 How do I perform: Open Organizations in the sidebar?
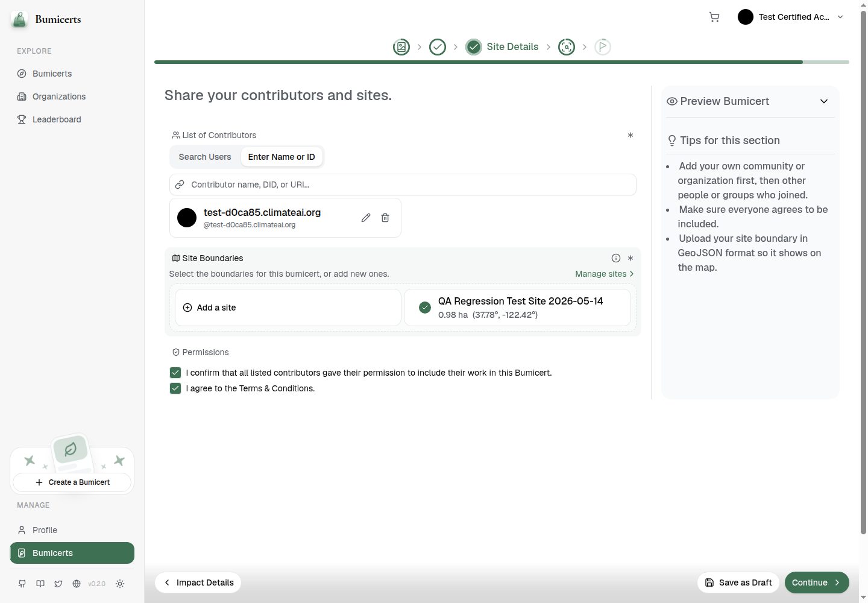[x=72, y=96]
